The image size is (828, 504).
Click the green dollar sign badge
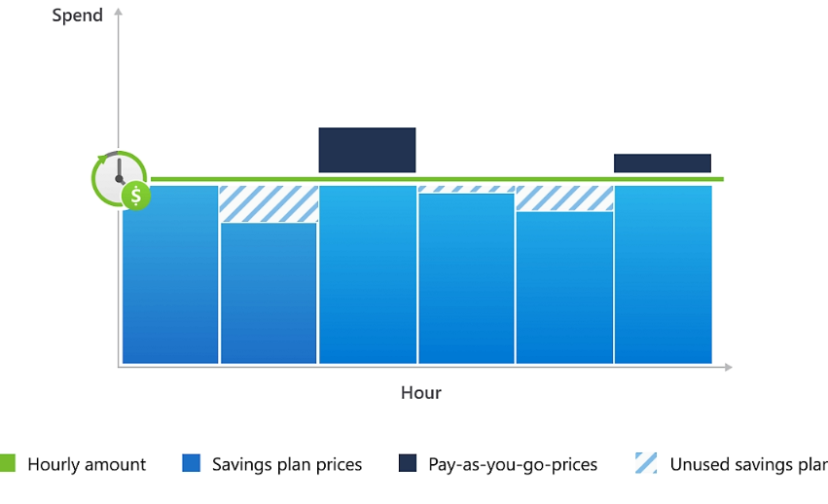pyautogui.click(x=136, y=196)
